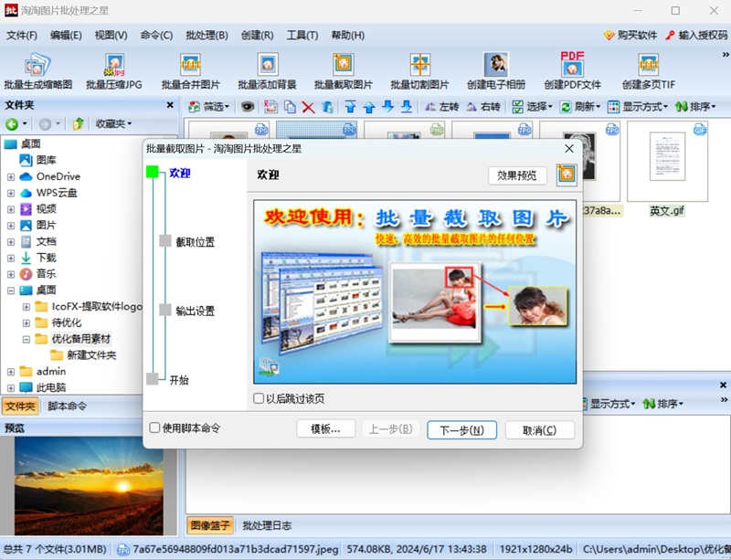731x560 pixels.
Task: Open the 文件(F) menu
Action: pos(21,35)
